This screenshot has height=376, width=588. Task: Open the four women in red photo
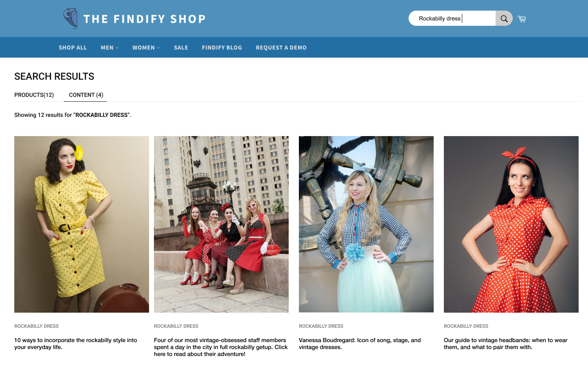tap(221, 224)
